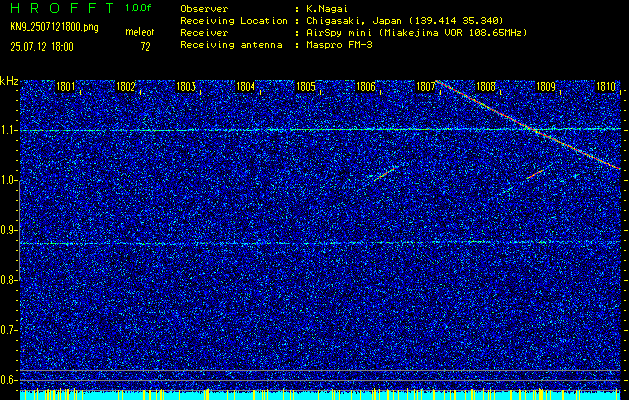Click the 1.0 frequency axis label
This screenshot has width=629, height=400.
8,181
